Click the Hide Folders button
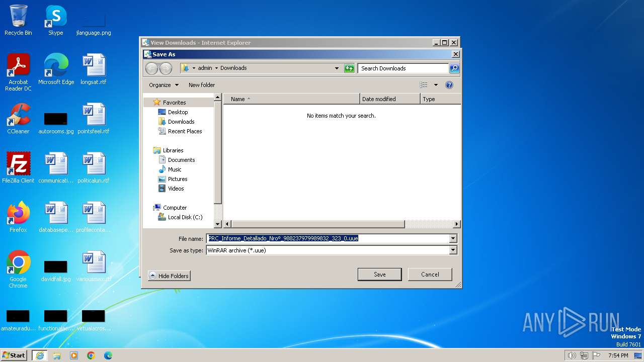Screen dimensions: 644x362 click(169, 276)
